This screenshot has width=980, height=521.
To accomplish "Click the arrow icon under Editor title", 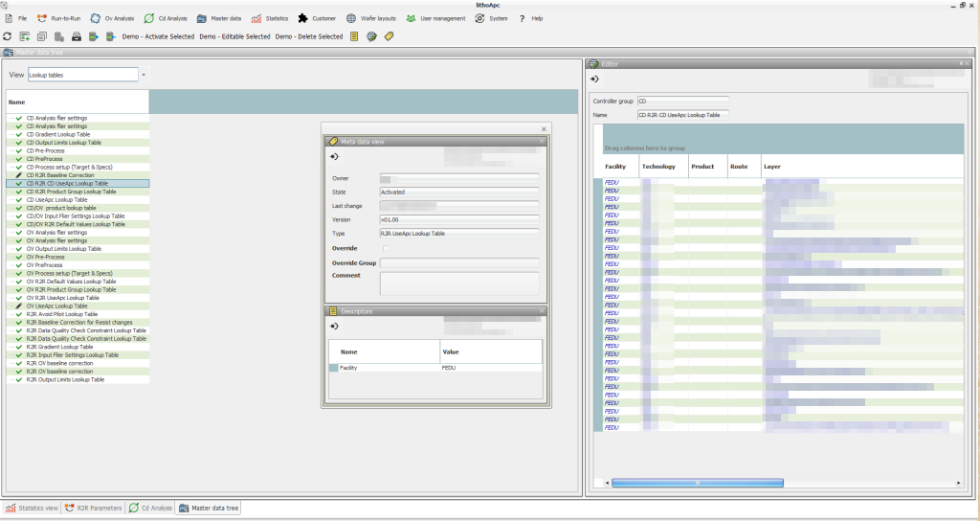I will [594, 79].
